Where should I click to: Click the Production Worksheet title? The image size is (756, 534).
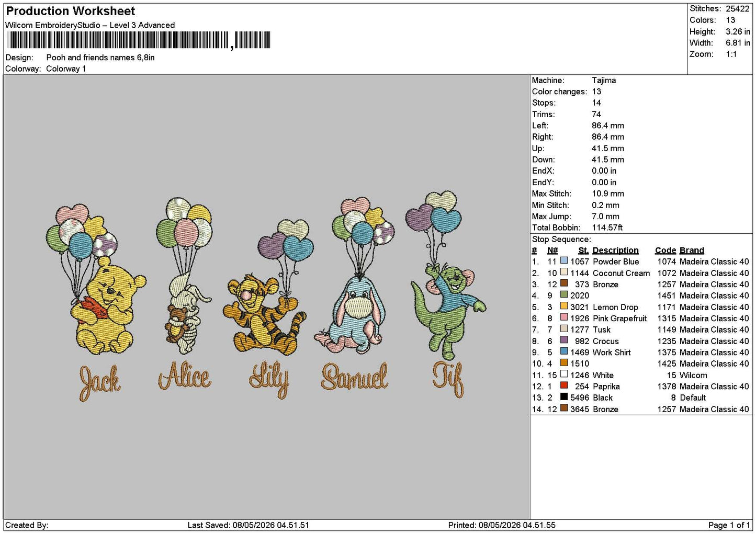(70, 11)
